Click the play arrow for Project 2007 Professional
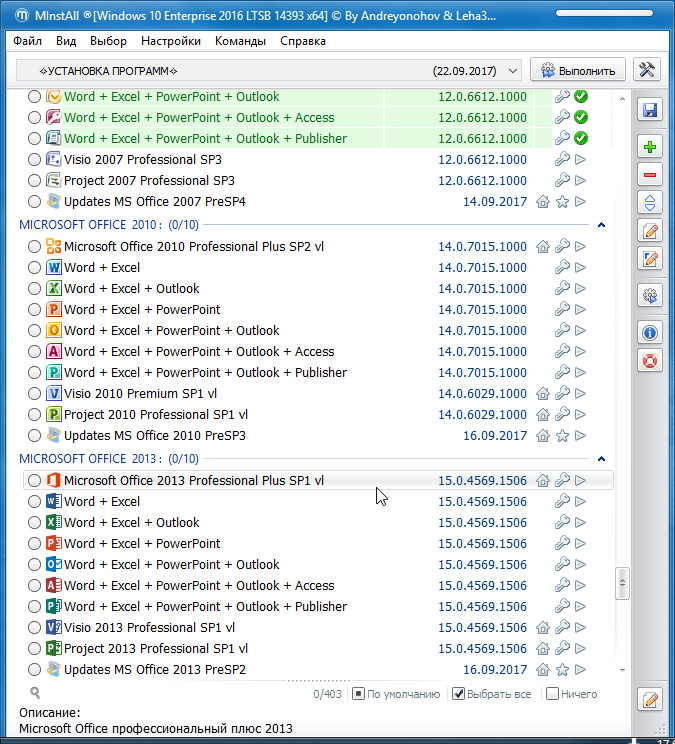Screen dimensions: 675x744 coord(580,181)
